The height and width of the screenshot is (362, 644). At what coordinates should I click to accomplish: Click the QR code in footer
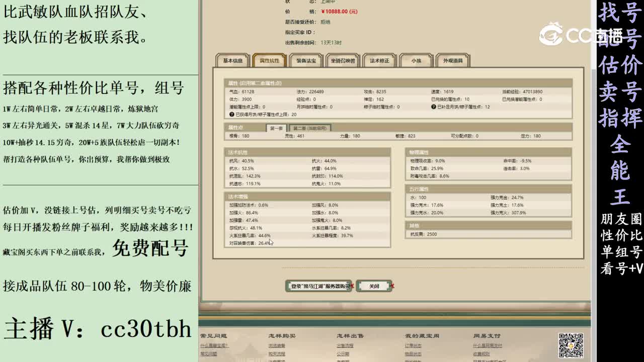click(x=571, y=345)
